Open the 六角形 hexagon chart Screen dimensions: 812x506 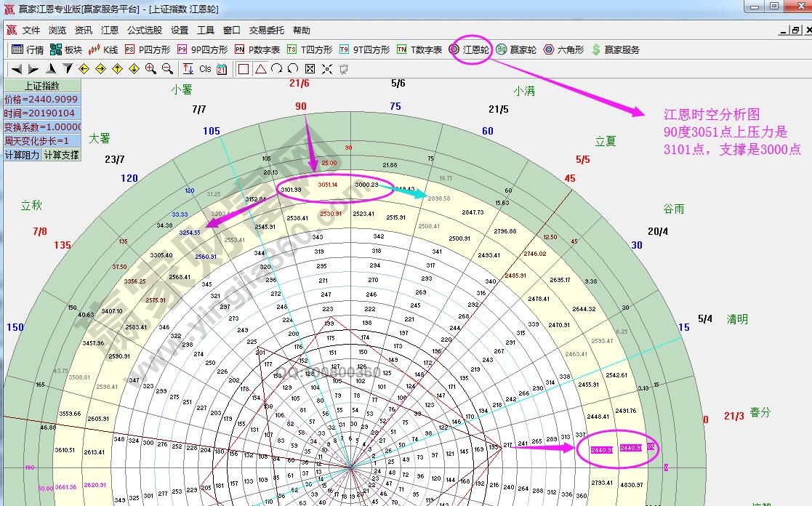563,50
